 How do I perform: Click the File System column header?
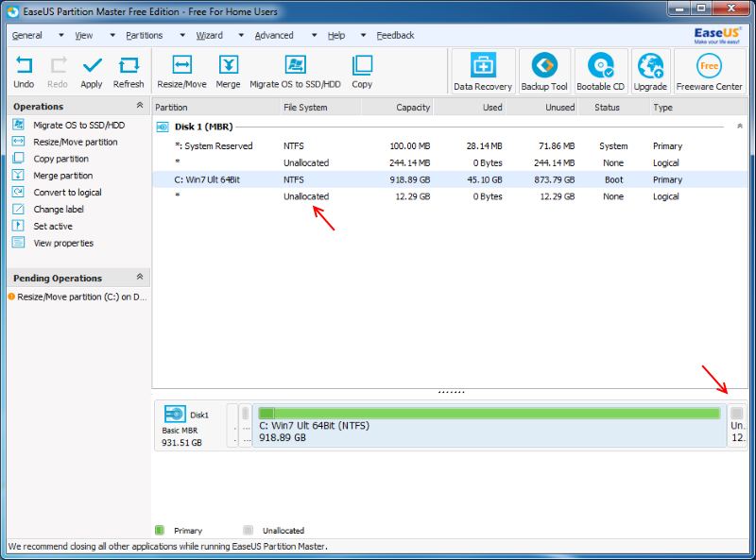(x=320, y=107)
